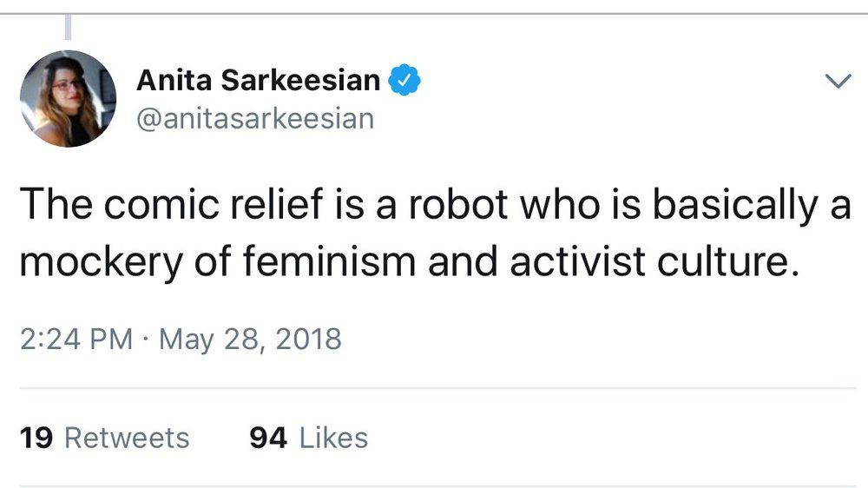
Task: Open Anita Sarkeesian's profile photo
Action: click(67, 98)
